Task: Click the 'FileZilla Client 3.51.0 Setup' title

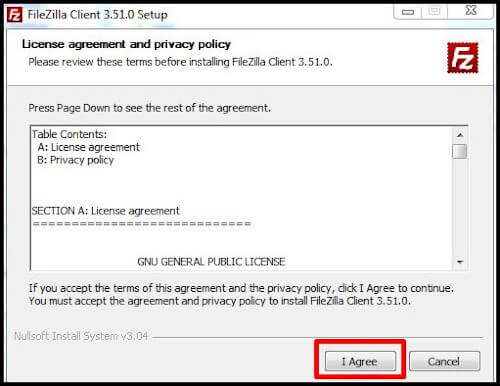Action: tap(97, 15)
